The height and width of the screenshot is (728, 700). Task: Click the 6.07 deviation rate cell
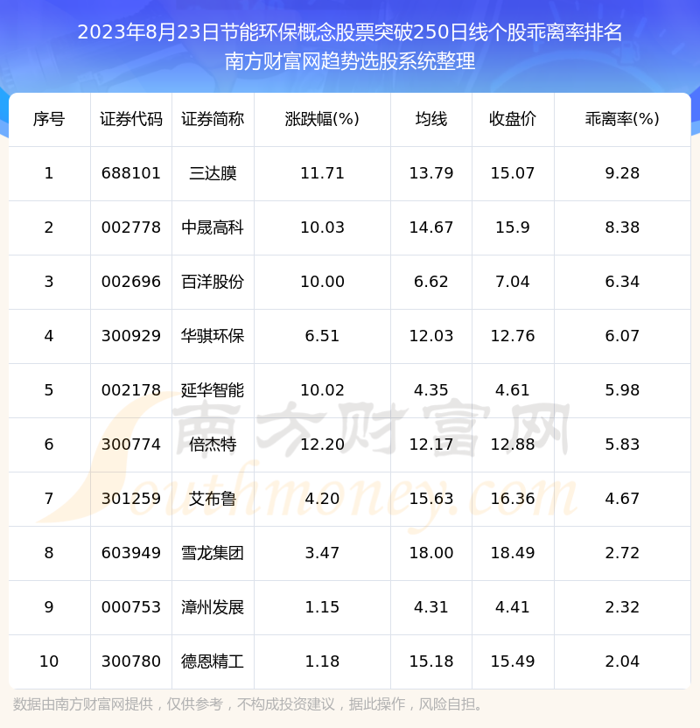622,336
